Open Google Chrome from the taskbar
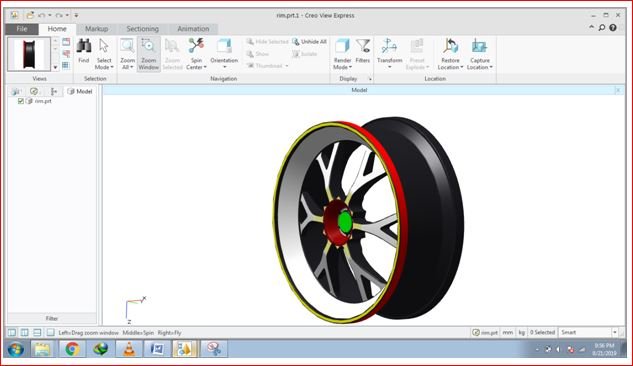Screen dimensions: 633x366 [72, 349]
